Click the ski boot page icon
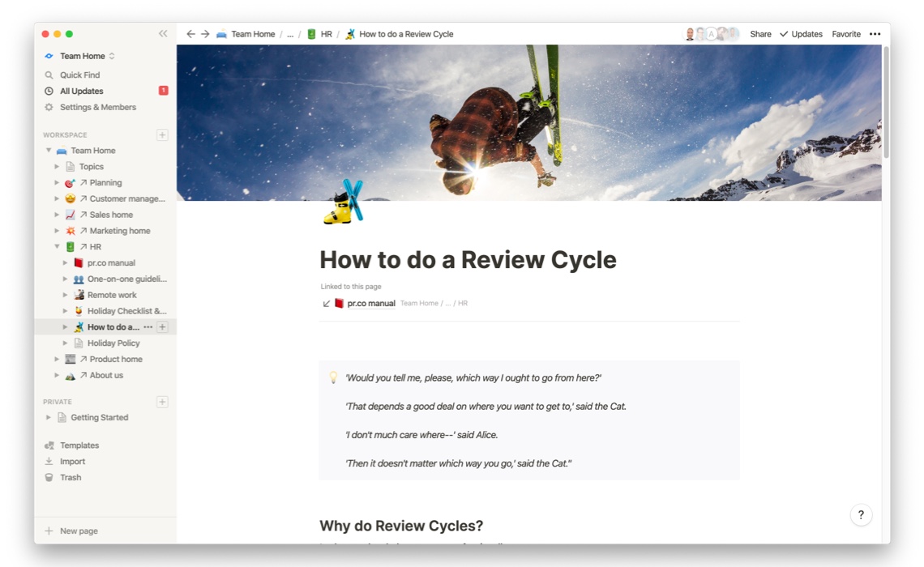The image size is (924, 567). click(344, 202)
